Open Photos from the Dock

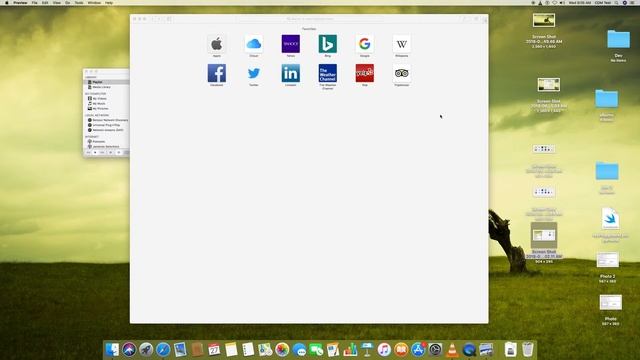[282, 350]
